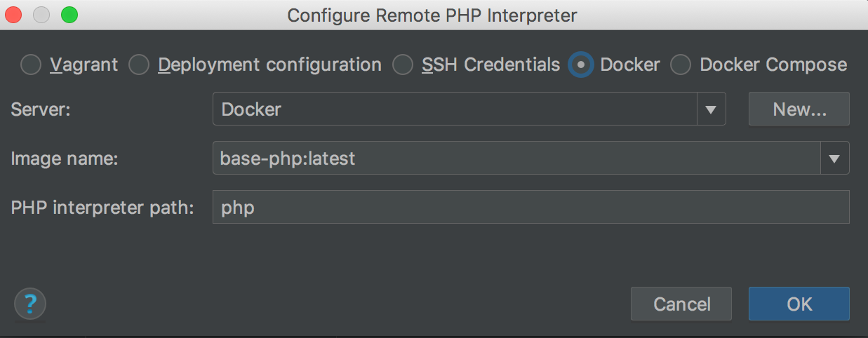Expand the Server dropdown arrow
Screen dimensions: 868x338
pyautogui.click(x=710, y=109)
